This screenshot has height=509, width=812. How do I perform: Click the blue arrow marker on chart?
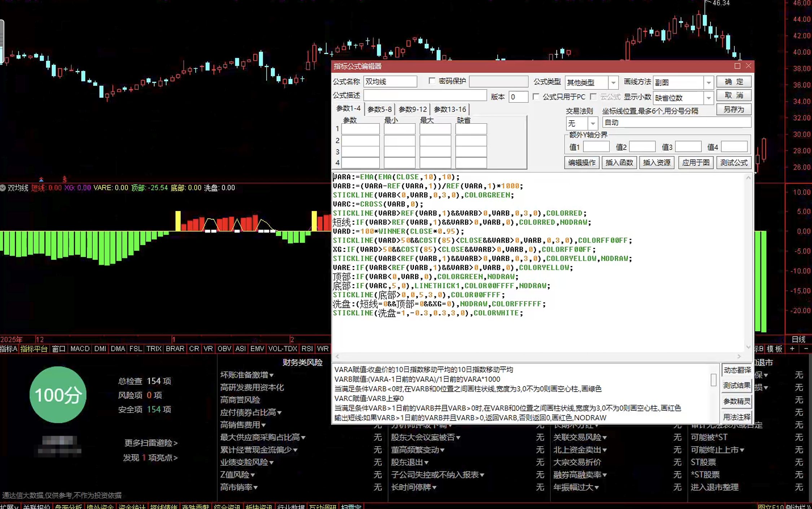pyautogui.click(x=41, y=179)
